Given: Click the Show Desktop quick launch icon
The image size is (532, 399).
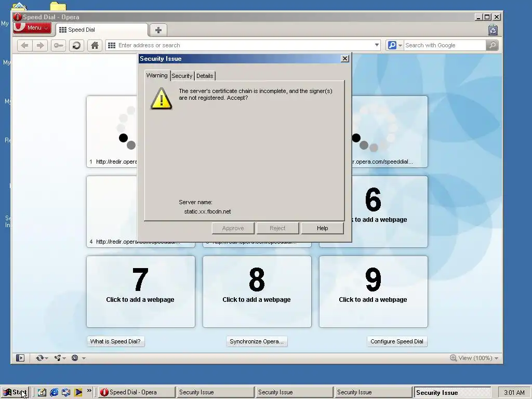Looking at the screenshot, I should point(42,393).
